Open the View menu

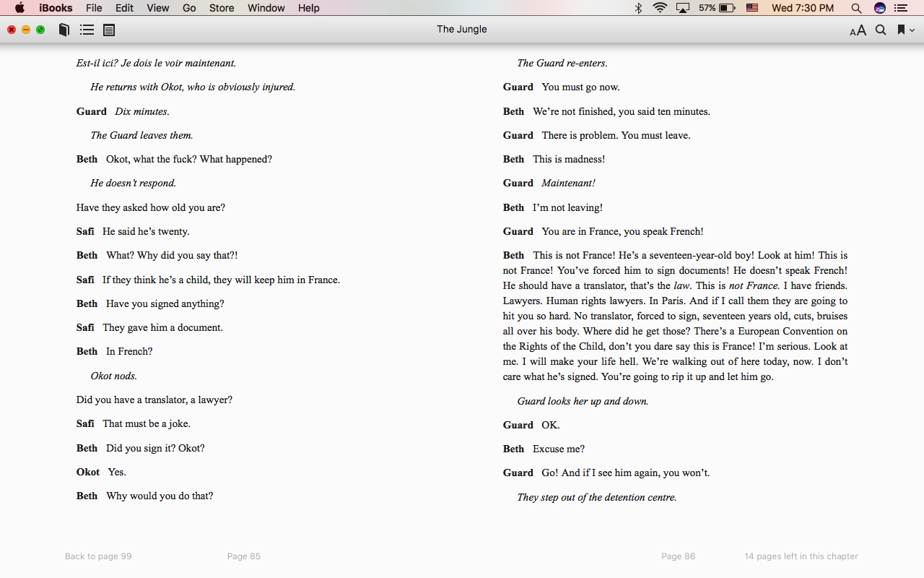tap(157, 8)
